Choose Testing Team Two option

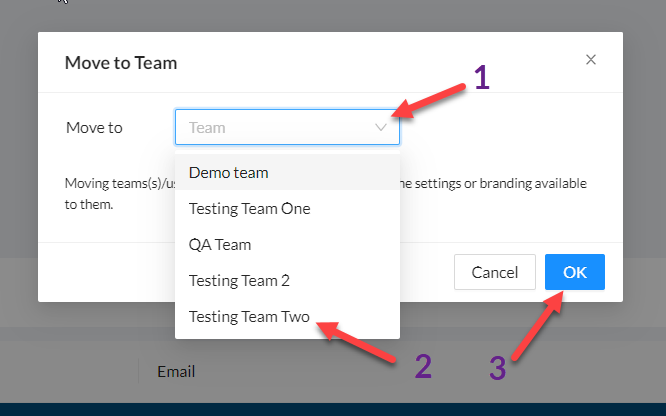287,317
